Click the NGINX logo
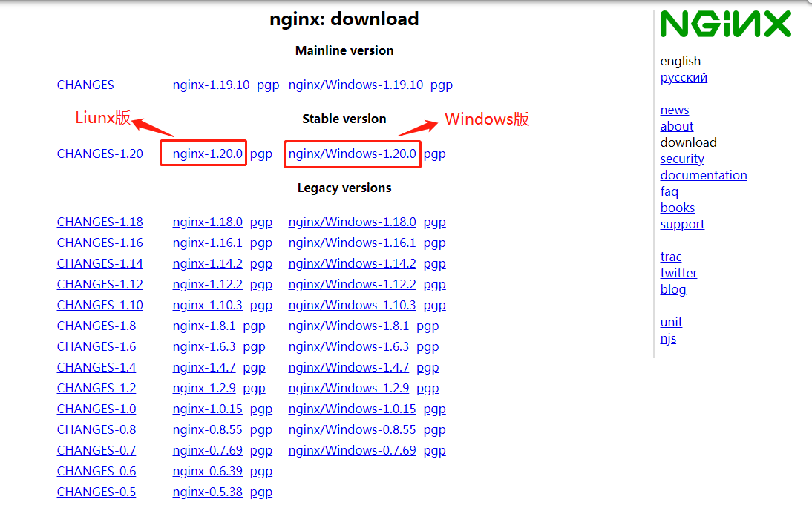This screenshot has height=508, width=812. [x=725, y=24]
